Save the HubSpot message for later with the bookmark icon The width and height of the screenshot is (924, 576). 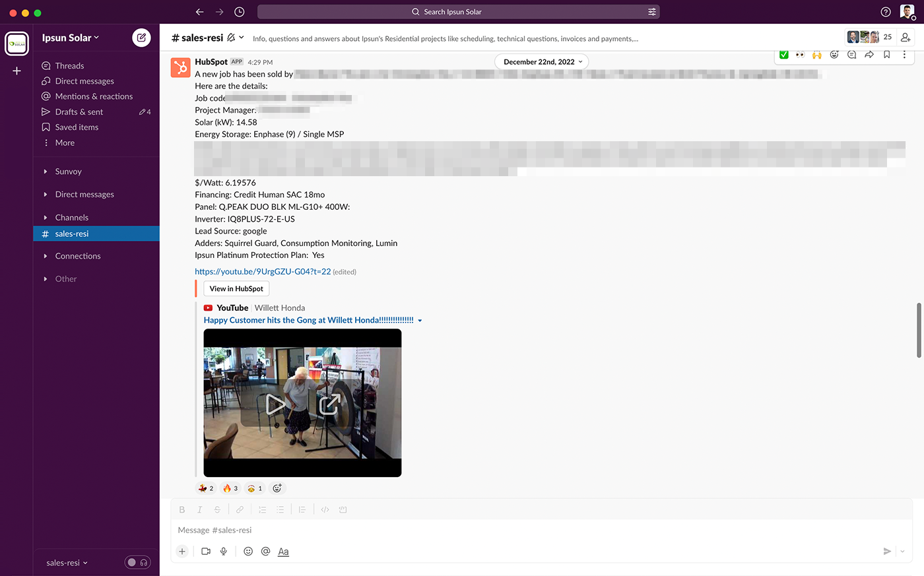pyautogui.click(x=886, y=55)
